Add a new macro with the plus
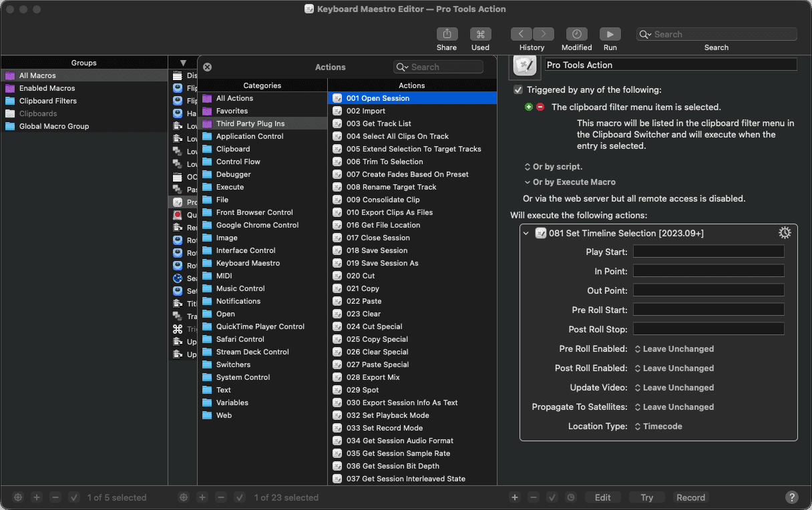The width and height of the screenshot is (812, 510). pyautogui.click(x=202, y=497)
